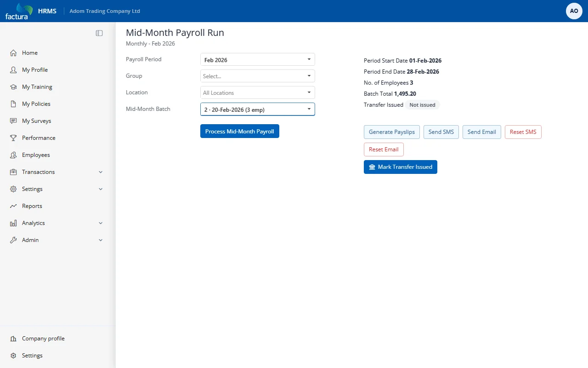This screenshot has width=588, height=368.
Task: Click the Analytics bar chart icon
Action: 13,223
